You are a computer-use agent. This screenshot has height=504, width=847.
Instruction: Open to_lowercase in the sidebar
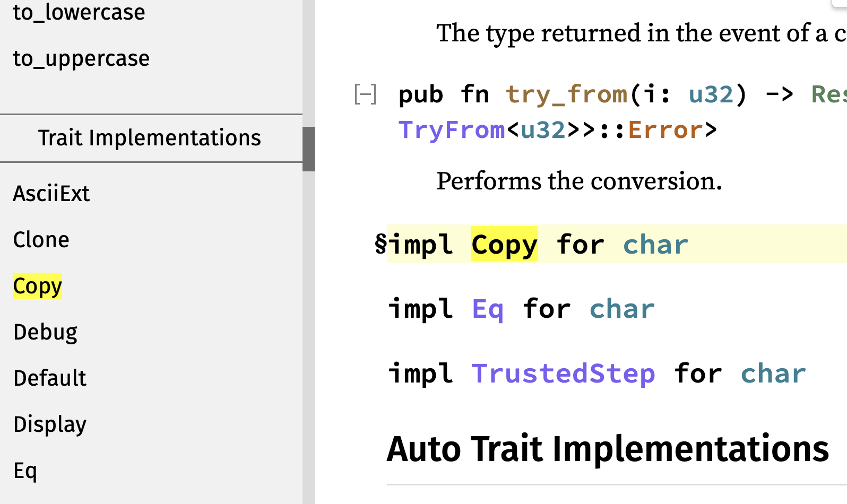tap(79, 12)
